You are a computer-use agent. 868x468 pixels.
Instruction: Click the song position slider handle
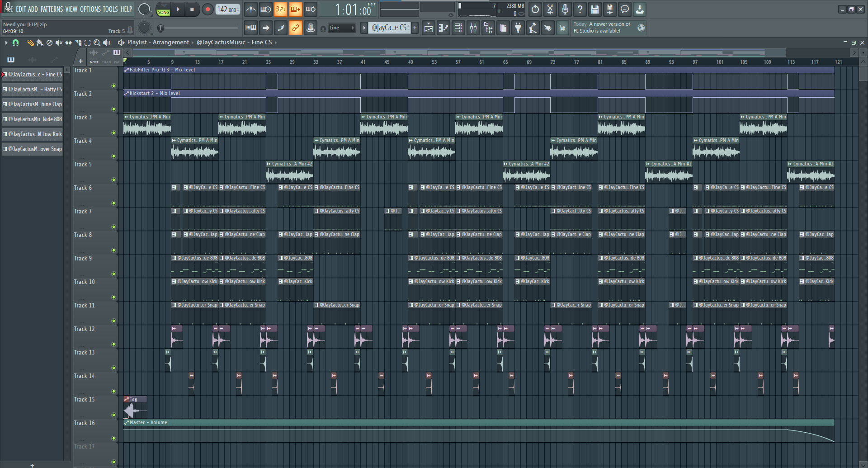point(160,28)
